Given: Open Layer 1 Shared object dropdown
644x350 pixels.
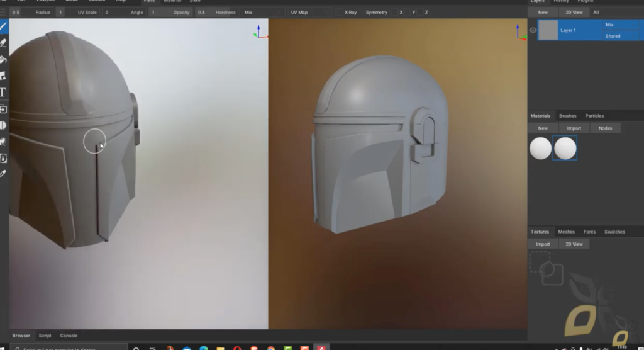Looking at the screenshot, I should (621, 36).
